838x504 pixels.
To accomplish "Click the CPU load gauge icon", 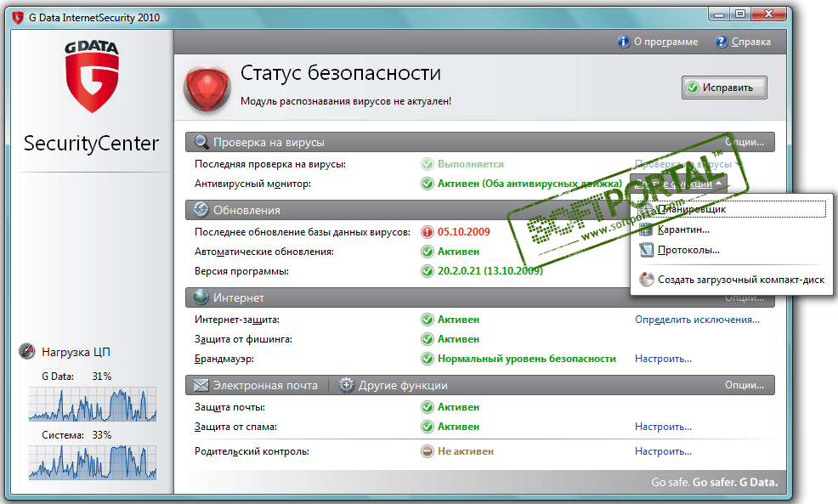I will (26, 351).
